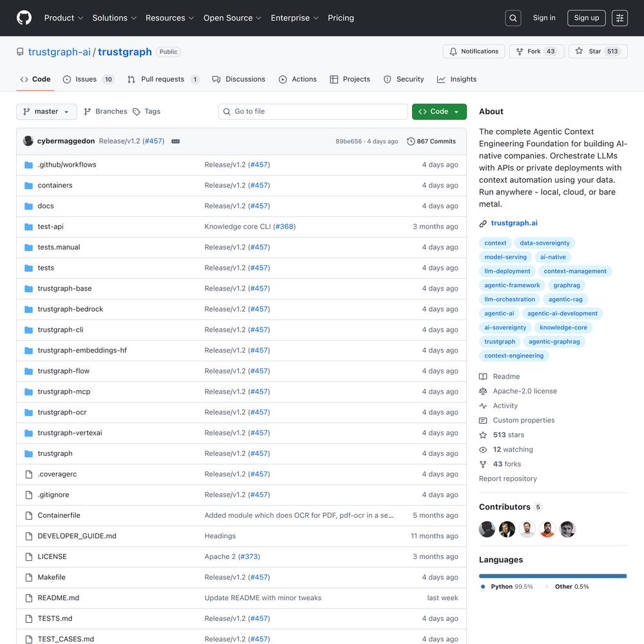This screenshot has width=644, height=644.
Task: Open the .coveragerc file icon
Action: click(29, 475)
